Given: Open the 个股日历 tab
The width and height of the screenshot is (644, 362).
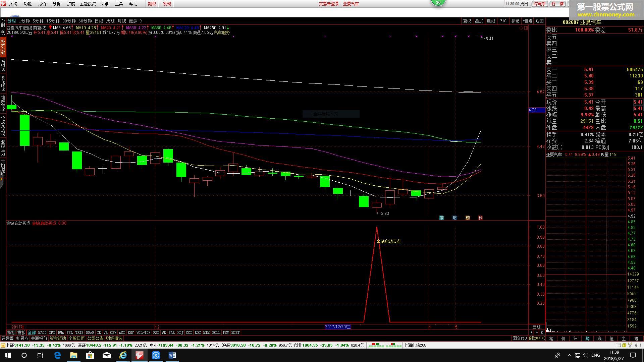Looking at the screenshot, I should pyautogui.click(x=77, y=338).
